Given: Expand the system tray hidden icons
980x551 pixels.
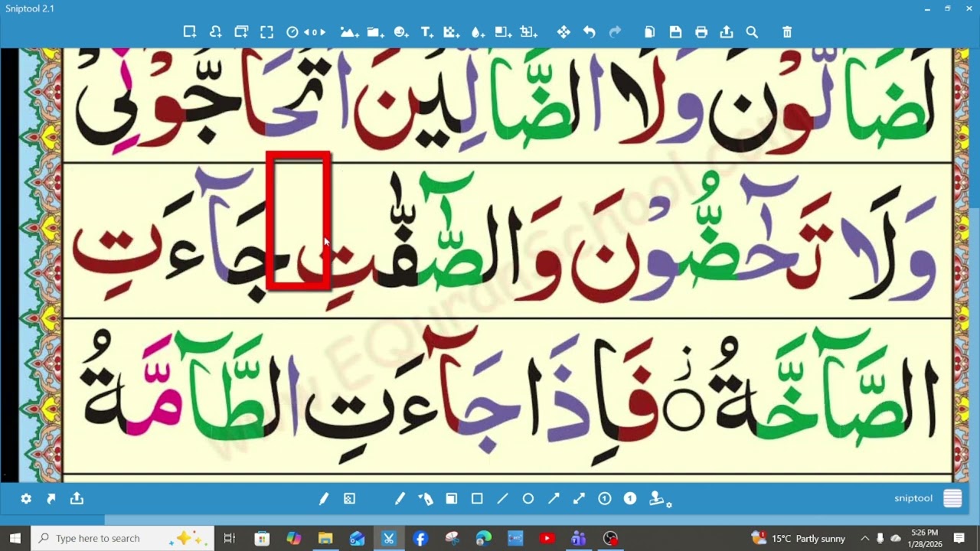Looking at the screenshot, I should 865,538.
